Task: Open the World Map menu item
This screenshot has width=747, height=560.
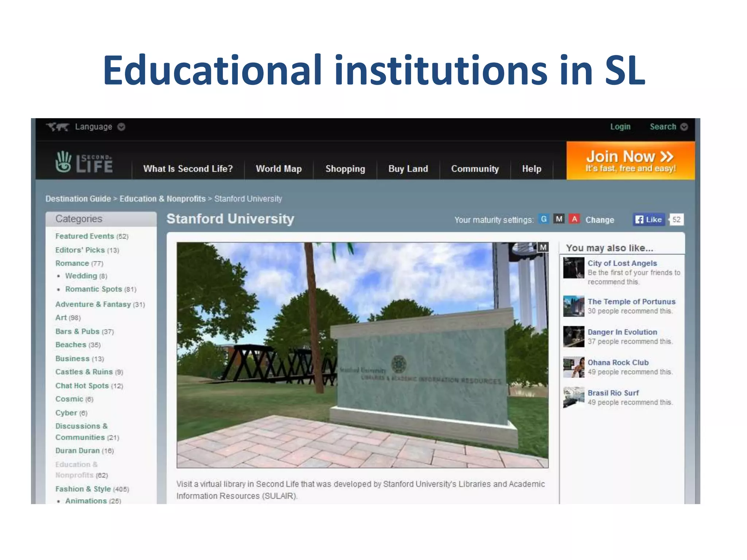Action: [279, 168]
